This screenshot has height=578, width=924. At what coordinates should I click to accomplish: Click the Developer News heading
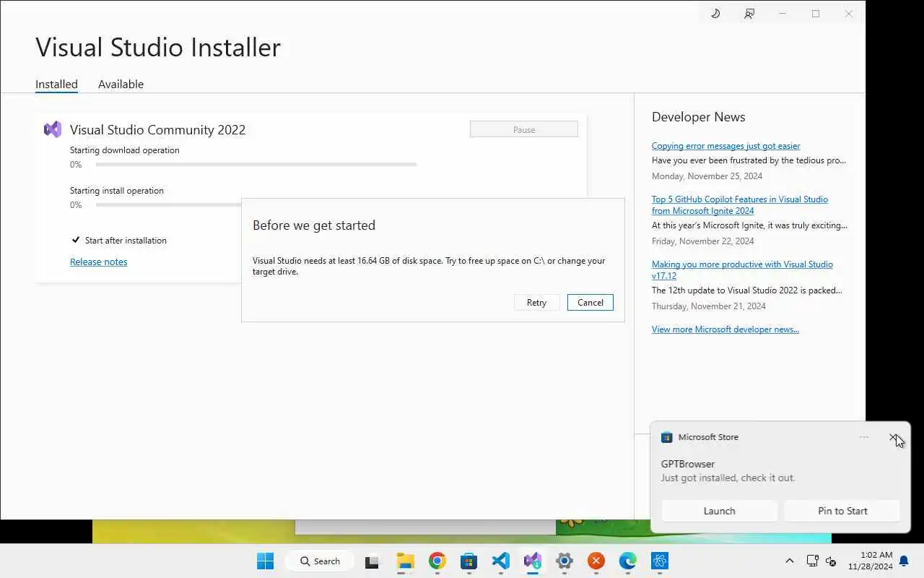point(698,117)
